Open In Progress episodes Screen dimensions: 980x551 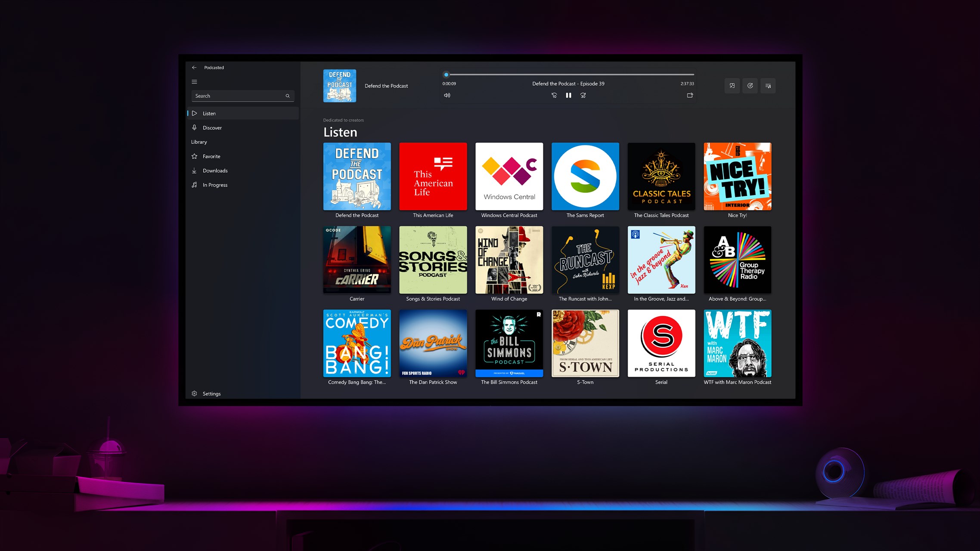[x=215, y=185]
